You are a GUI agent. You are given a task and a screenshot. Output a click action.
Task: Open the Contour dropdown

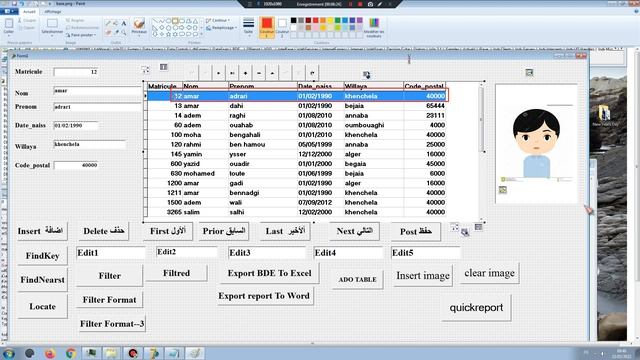(217, 20)
